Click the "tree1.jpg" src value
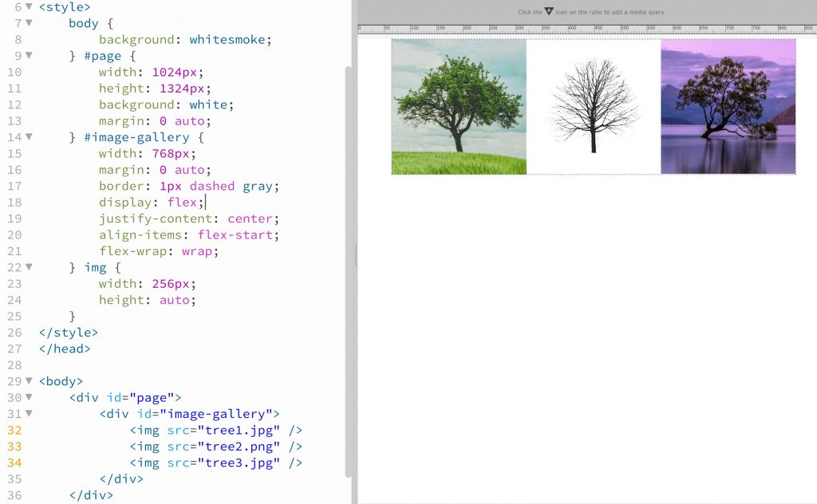The height and width of the screenshot is (504, 817). (239, 430)
